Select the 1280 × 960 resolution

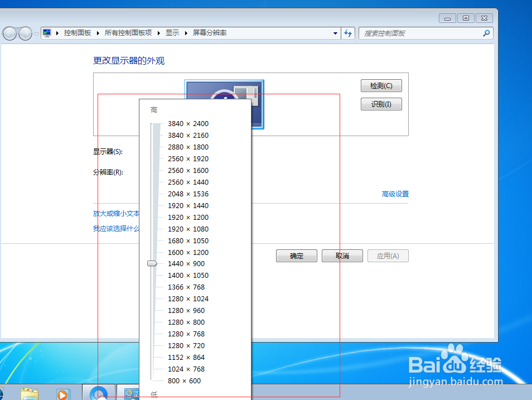click(186, 310)
